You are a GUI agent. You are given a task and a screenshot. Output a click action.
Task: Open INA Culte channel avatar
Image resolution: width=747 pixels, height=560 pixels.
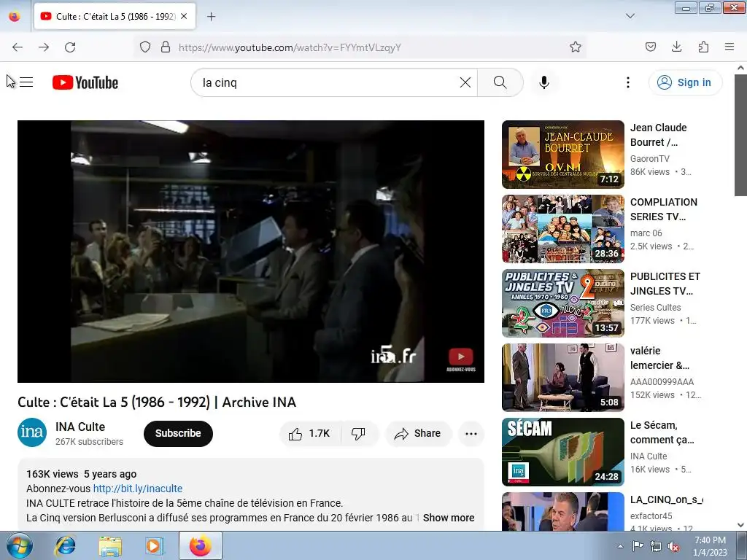tap(32, 432)
